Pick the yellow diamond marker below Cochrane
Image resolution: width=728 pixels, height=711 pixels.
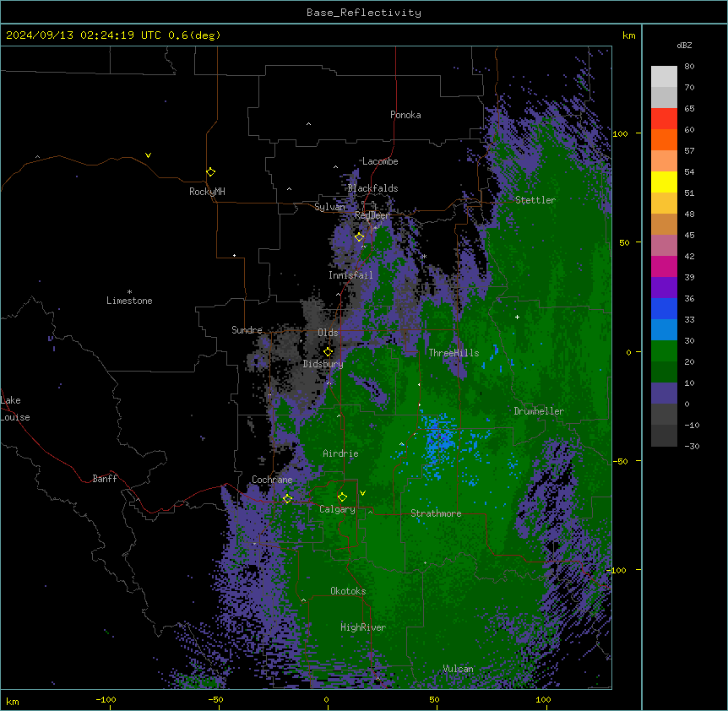tap(287, 498)
